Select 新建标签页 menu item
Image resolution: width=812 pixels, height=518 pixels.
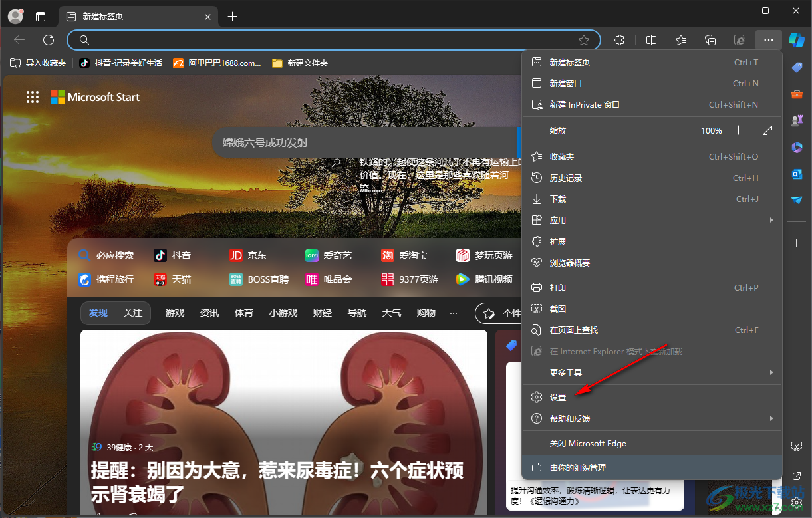652,62
